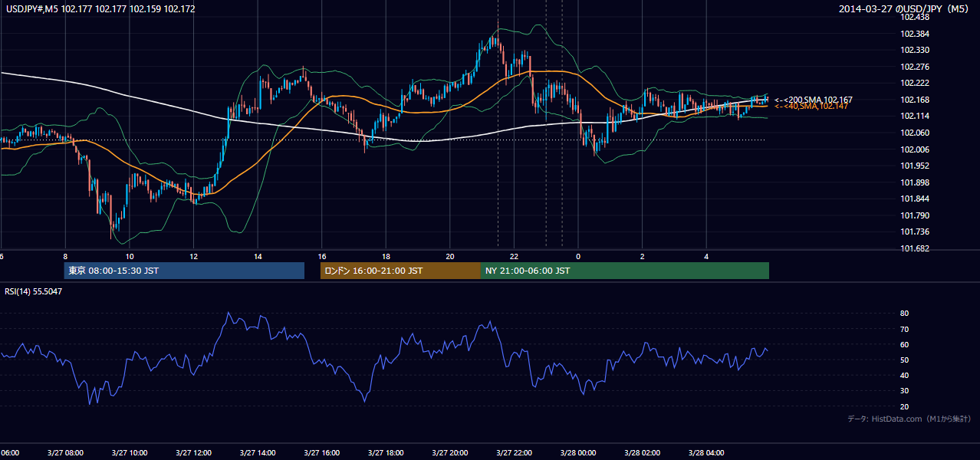Click price axis value 101.952
The height and width of the screenshot is (460, 980).
(914, 166)
